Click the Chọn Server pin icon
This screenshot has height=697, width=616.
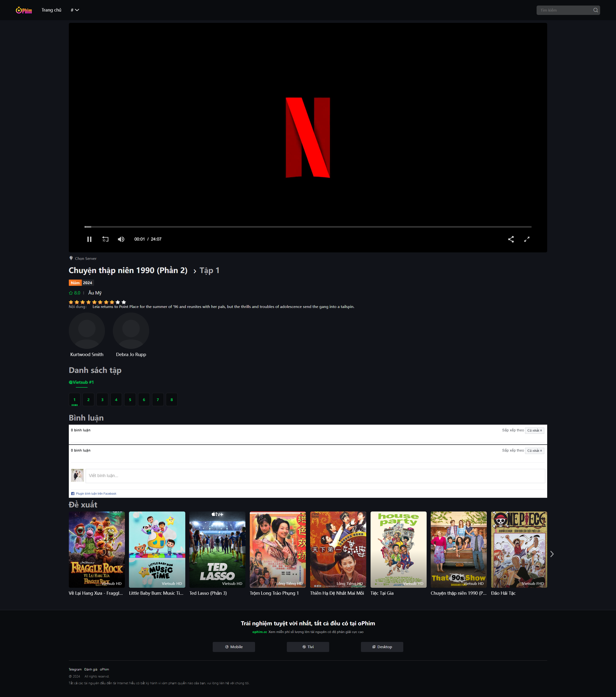point(71,258)
